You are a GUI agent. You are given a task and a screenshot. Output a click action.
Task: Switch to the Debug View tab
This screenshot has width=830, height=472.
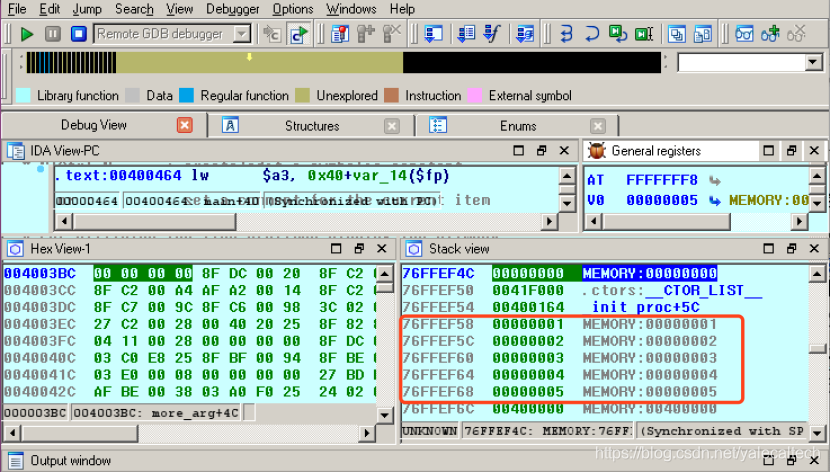point(94,125)
